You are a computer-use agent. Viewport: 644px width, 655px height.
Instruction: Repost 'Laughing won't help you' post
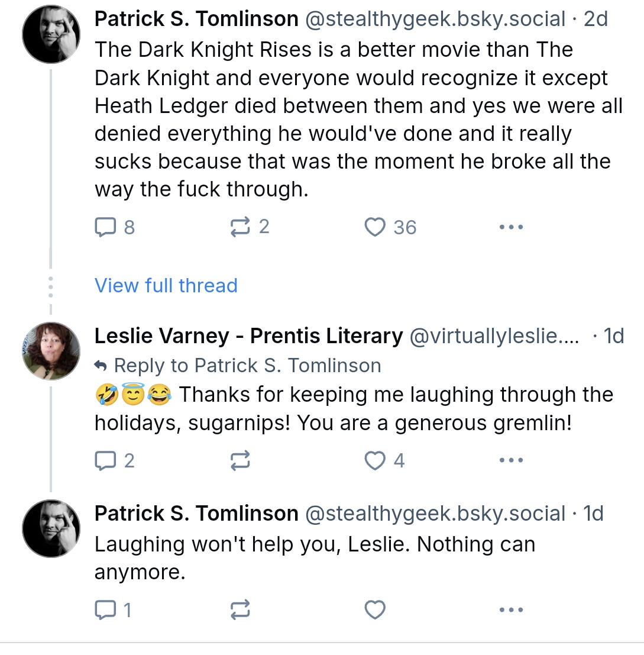coord(240,610)
